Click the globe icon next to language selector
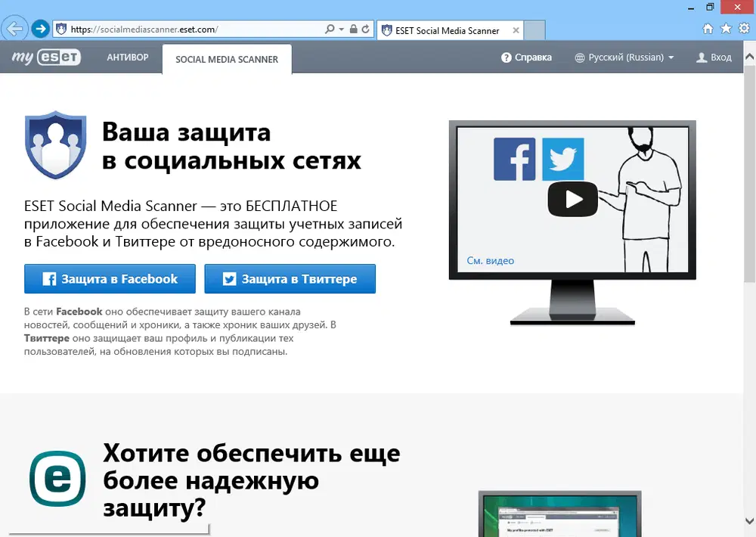This screenshot has height=537, width=756. pos(578,57)
